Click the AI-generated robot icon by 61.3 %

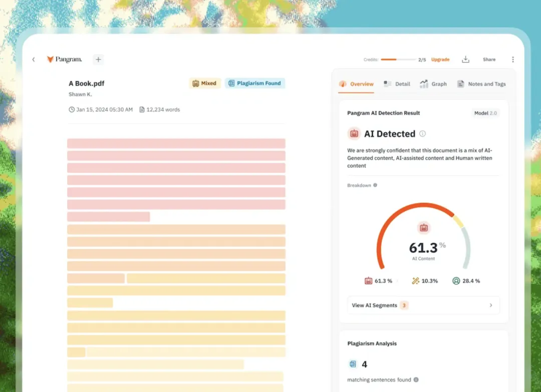click(x=369, y=281)
